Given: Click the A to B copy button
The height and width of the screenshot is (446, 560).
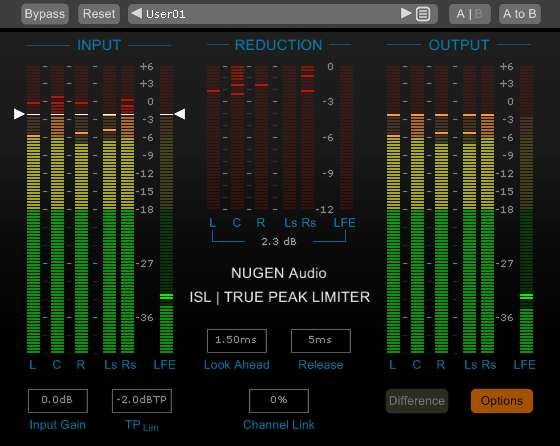Looking at the screenshot, I should point(520,14).
